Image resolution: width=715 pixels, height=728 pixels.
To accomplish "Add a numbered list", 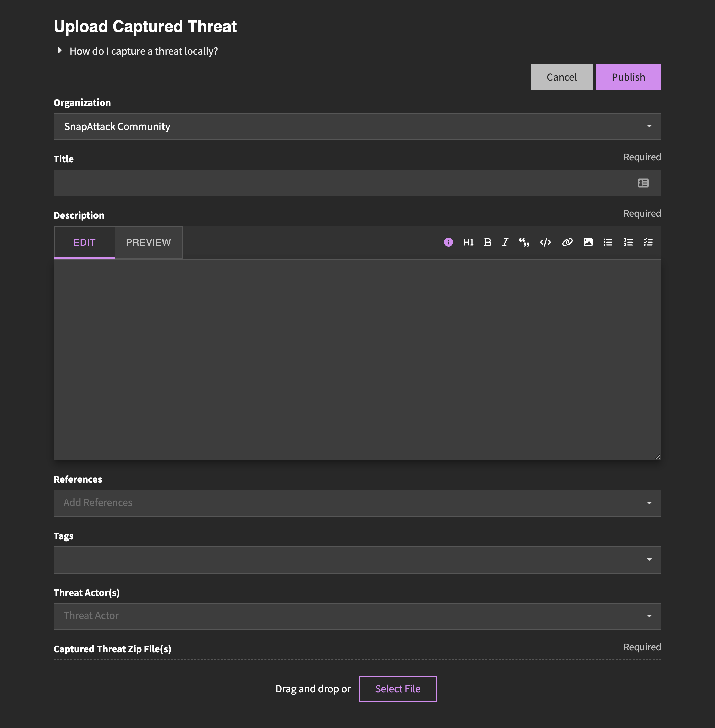I will [628, 242].
